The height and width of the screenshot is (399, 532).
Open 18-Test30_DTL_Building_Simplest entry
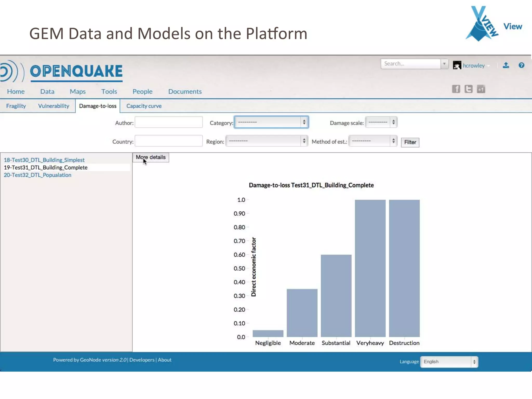tap(44, 160)
